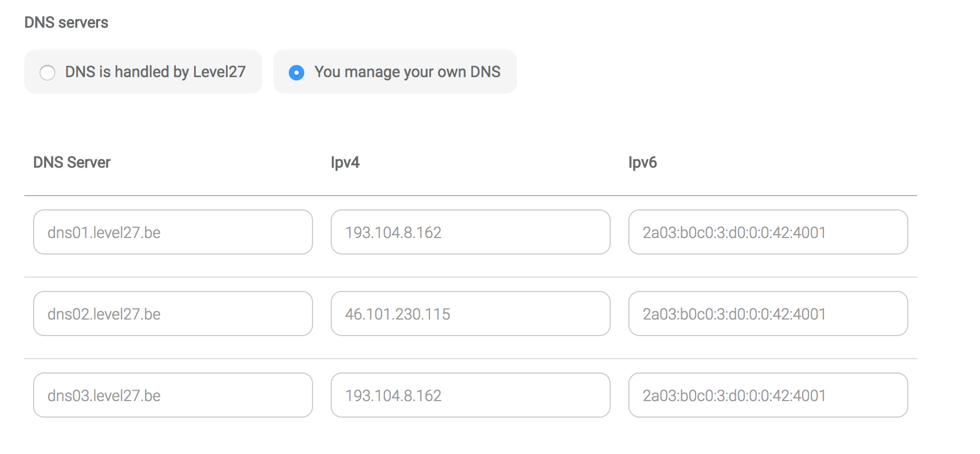Image resolution: width=980 pixels, height=454 pixels.
Task: Select "DNS is handled by Level27" radio button
Action: click(47, 72)
